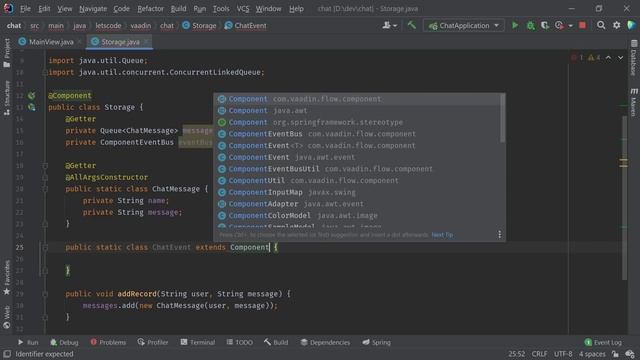Open the Maven tool window on right

click(x=633, y=102)
